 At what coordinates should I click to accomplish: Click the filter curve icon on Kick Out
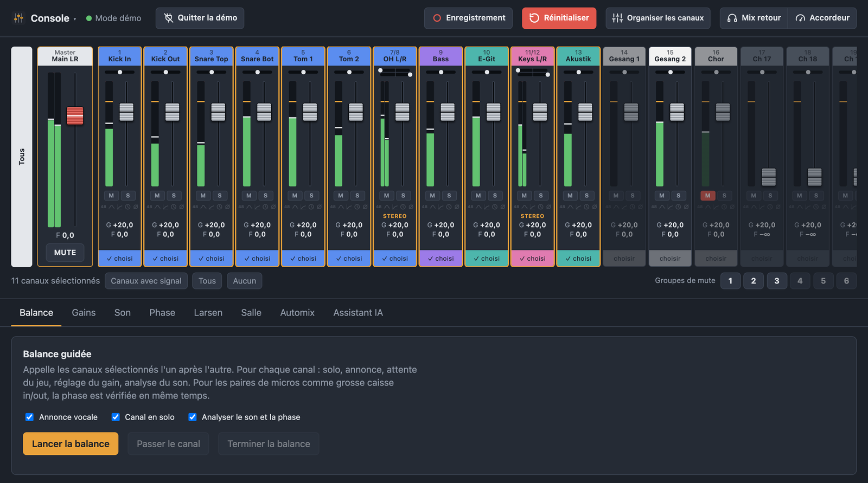pyautogui.click(x=157, y=207)
